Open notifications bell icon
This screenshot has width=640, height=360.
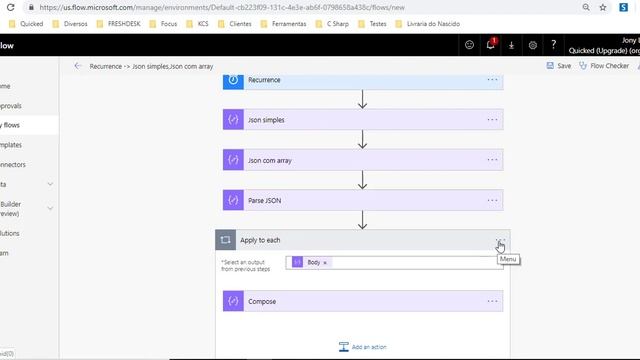point(491,45)
